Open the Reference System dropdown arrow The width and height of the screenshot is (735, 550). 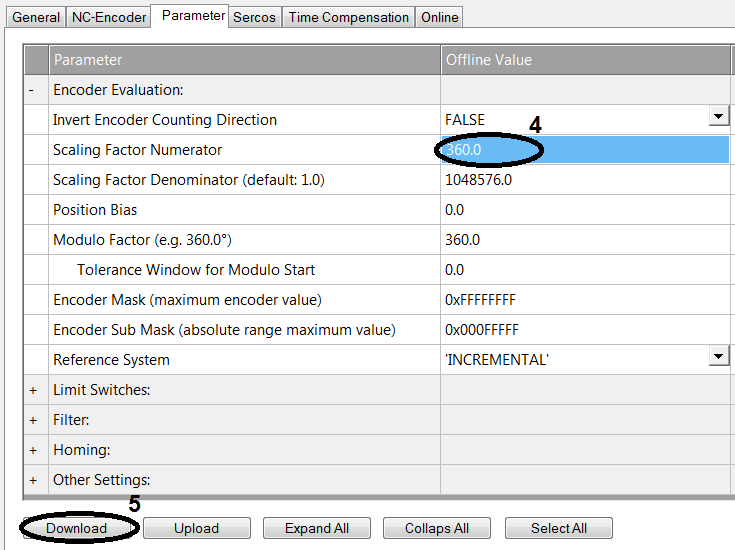(719, 356)
